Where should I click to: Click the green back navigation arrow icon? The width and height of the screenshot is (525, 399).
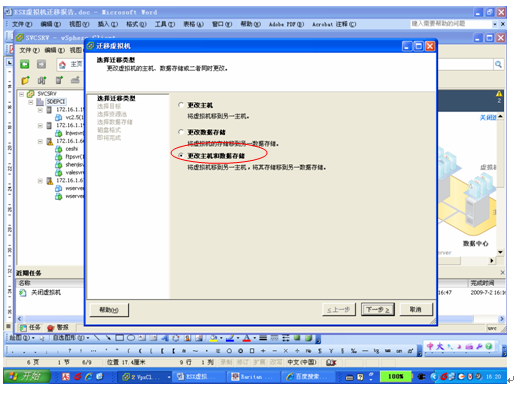[25, 64]
